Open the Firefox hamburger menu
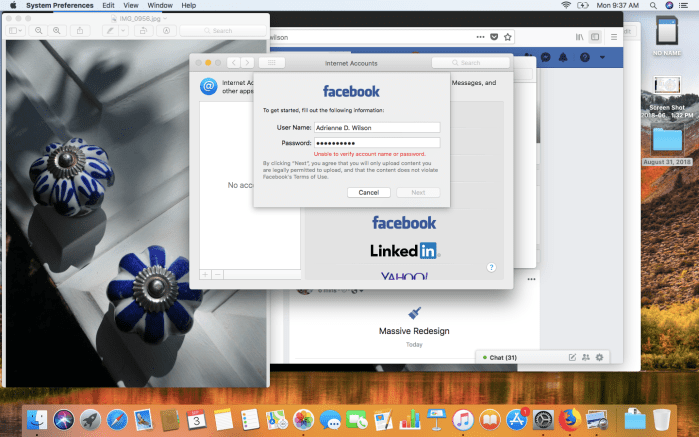The height and width of the screenshot is (437, 699). coord(613,37)
